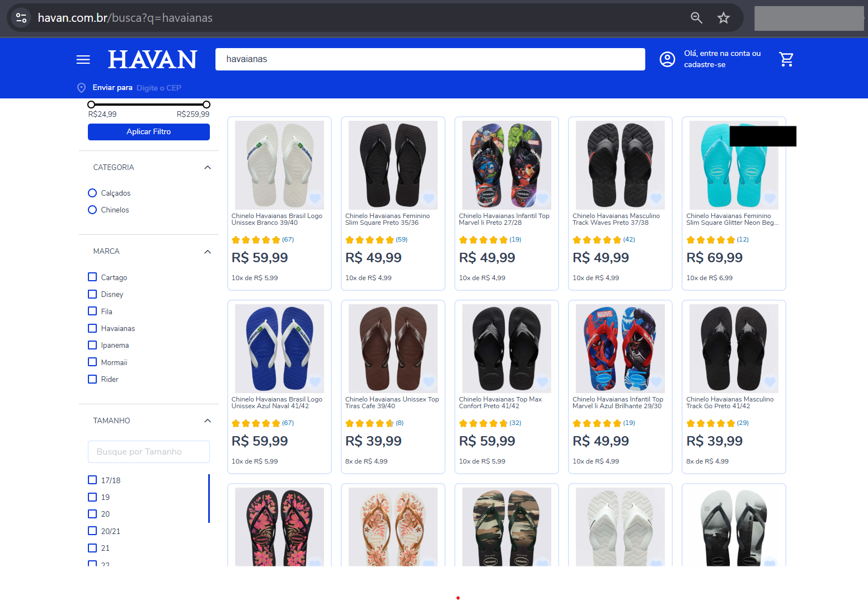Click the location pin icon beside Enviar para
The height and width of the screenshot is (600, 868).
click(x=82, y=88)
